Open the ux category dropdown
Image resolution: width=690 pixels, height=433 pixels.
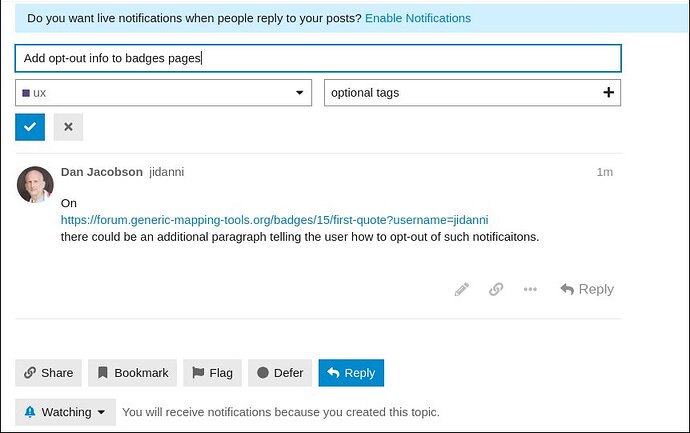click(x=163, y=93)
